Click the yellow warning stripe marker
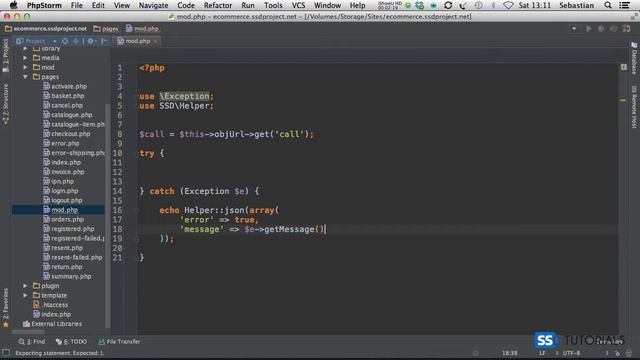Viewport: 640px width, 360px height. coord(623,100)
